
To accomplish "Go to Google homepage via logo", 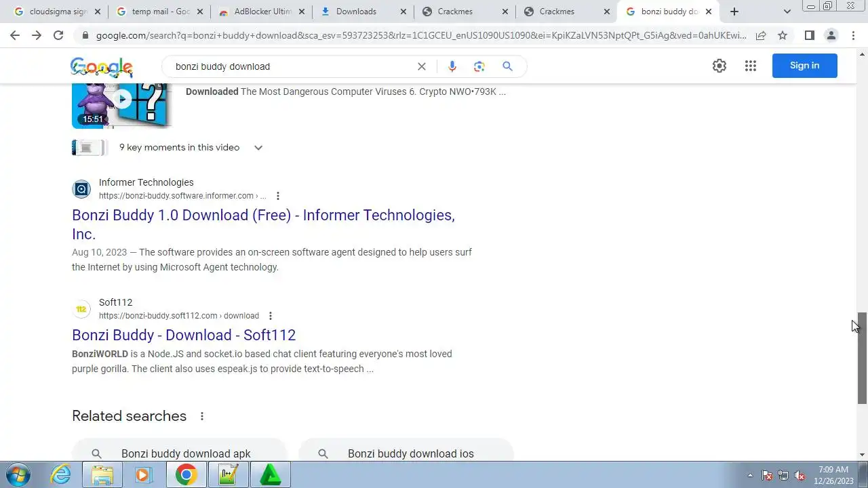I will click(x=102, y=67).
